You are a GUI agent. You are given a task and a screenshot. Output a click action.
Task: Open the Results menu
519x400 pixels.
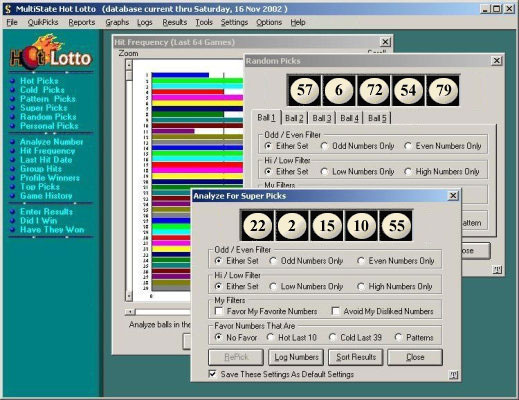point(174,22)
